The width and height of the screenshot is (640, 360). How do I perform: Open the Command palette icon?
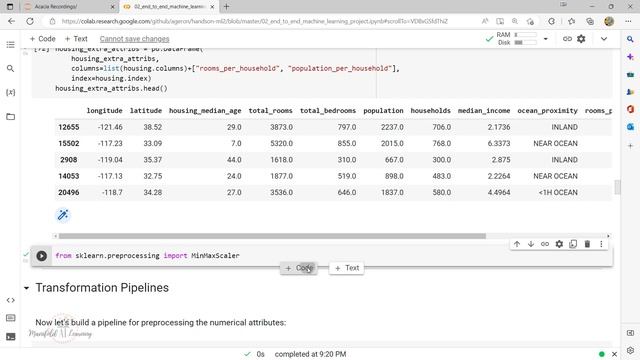point(11,318)
